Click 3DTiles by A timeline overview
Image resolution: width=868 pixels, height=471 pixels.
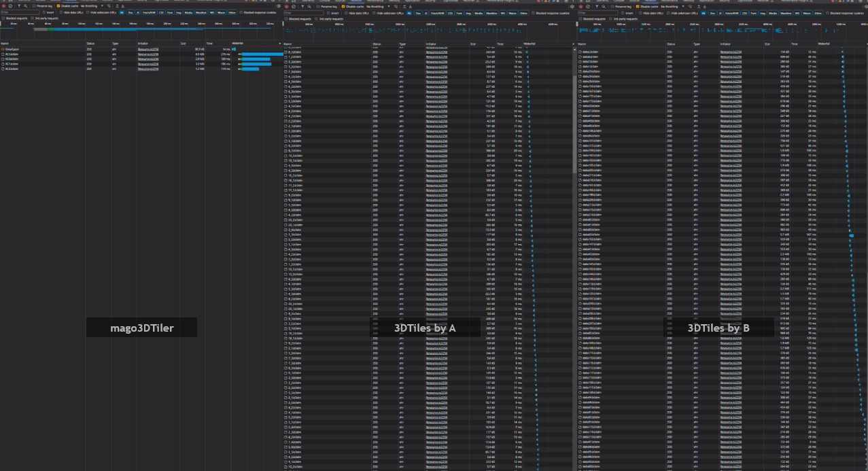pyautogui.click(x=428, y=30)
